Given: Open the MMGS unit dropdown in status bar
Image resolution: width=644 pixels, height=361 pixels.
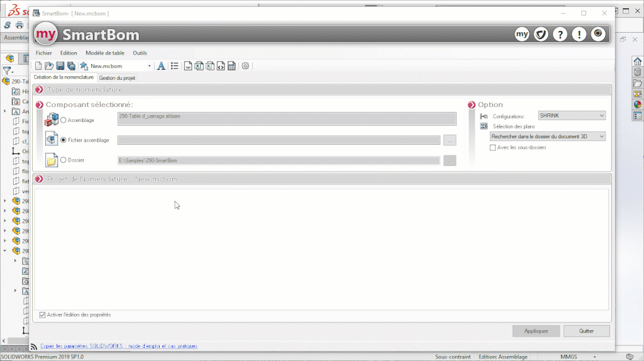Looking at the screenshot, I should (x=595, y=357).
